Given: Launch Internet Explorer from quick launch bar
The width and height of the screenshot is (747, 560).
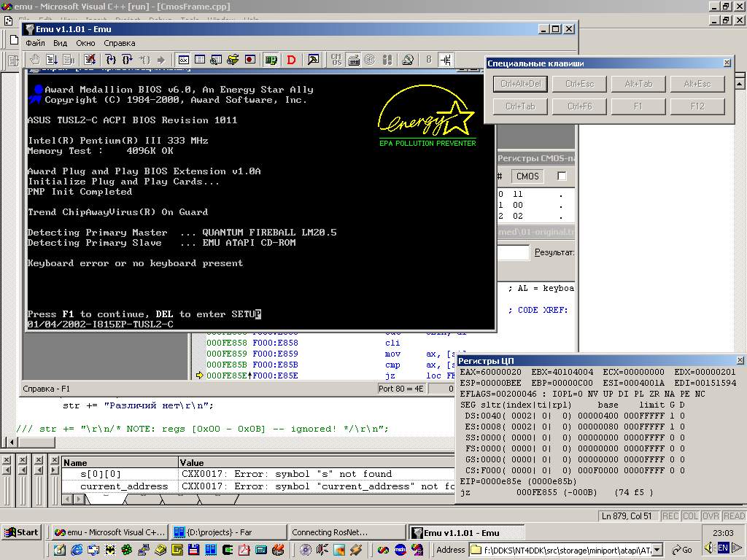Looking at the screenshot, I should coord(77,550).
